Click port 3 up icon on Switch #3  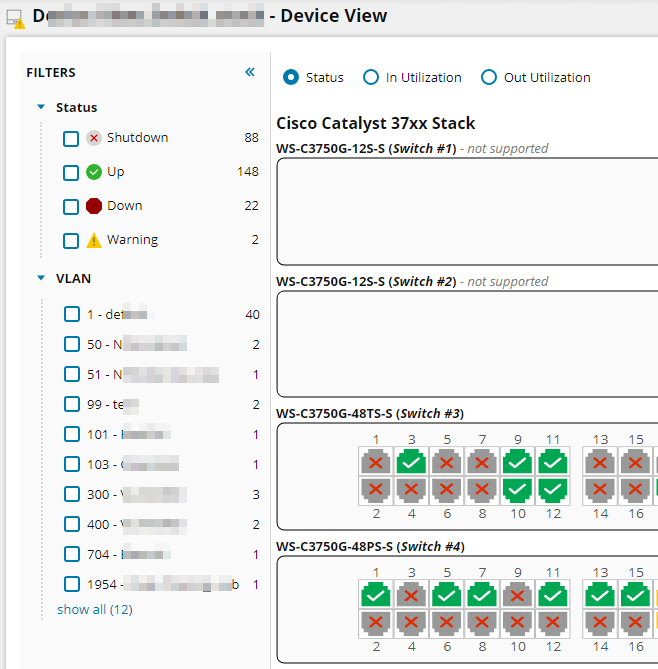(411, 461)
